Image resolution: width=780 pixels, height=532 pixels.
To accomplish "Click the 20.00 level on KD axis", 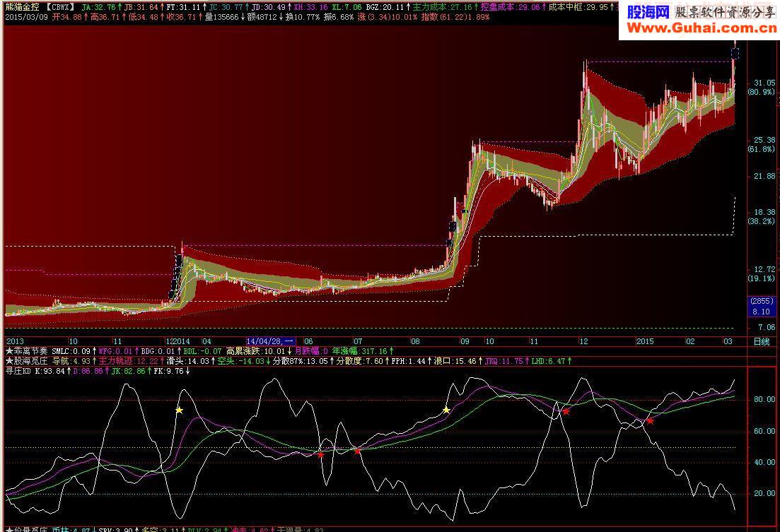I will (764, 494).
